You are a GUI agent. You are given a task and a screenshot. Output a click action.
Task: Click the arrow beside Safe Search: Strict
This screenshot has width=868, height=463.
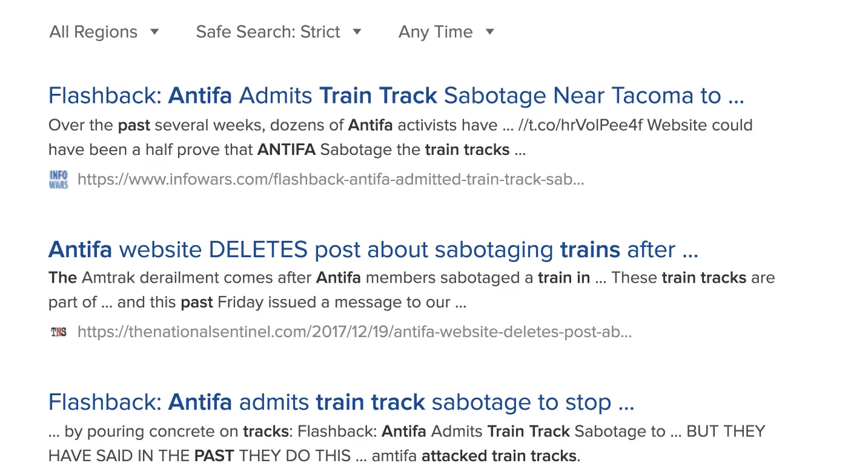click(357, 32)
